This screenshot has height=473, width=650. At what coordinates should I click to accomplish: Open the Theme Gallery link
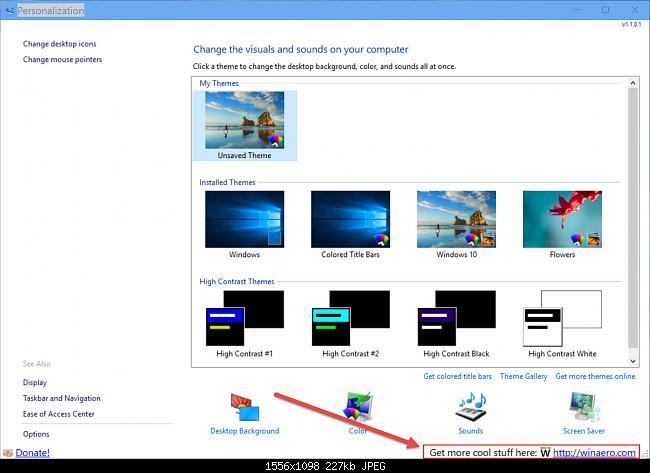pos(524,376)
